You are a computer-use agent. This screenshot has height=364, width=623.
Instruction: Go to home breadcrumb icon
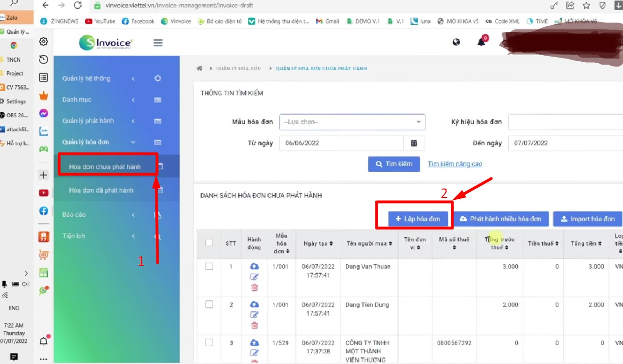[x=199, y=68]
